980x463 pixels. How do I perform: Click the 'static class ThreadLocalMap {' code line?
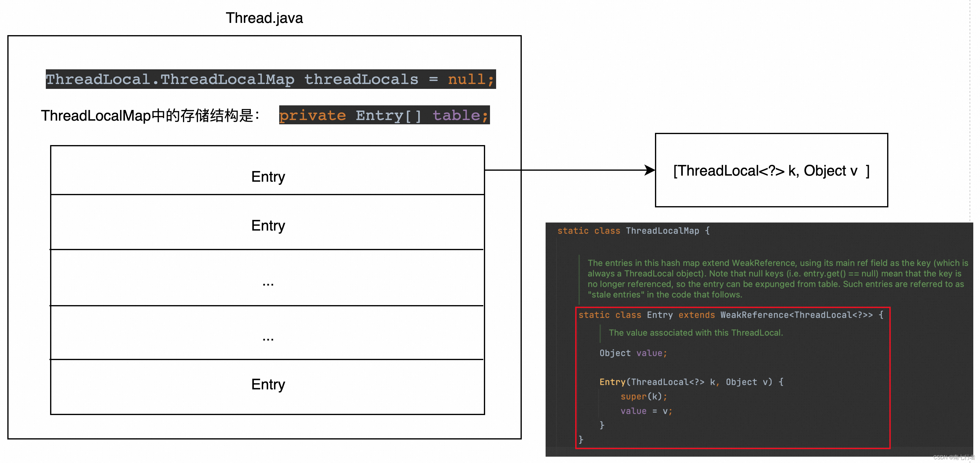pyautogui.click(x=633, y=231)
